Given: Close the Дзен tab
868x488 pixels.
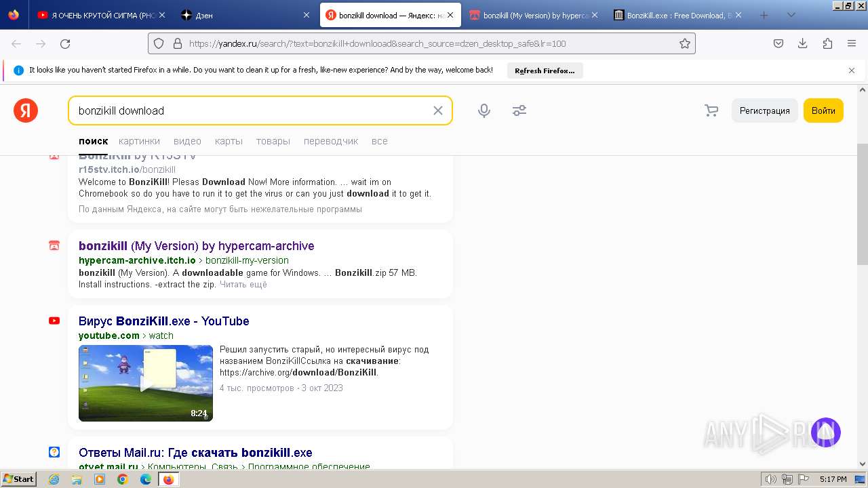Looking at the screenshot, I should tap(306, 15).
